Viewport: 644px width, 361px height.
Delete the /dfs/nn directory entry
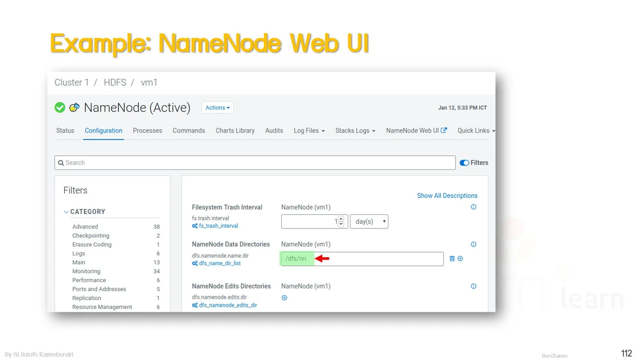point(452,258)
